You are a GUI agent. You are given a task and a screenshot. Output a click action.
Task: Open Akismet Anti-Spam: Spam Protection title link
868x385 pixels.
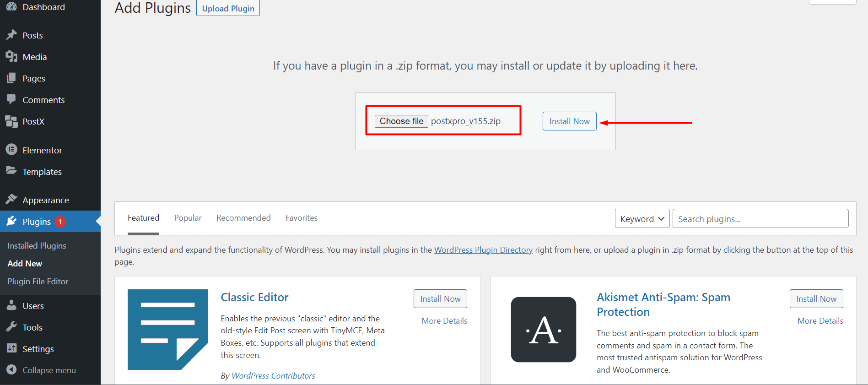coord(663,304)
